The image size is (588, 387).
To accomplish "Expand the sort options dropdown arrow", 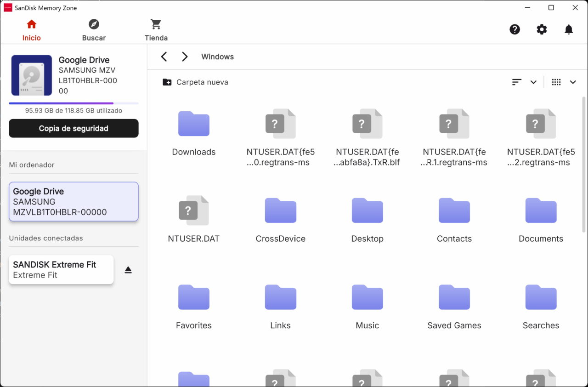I will click(533, 82).
